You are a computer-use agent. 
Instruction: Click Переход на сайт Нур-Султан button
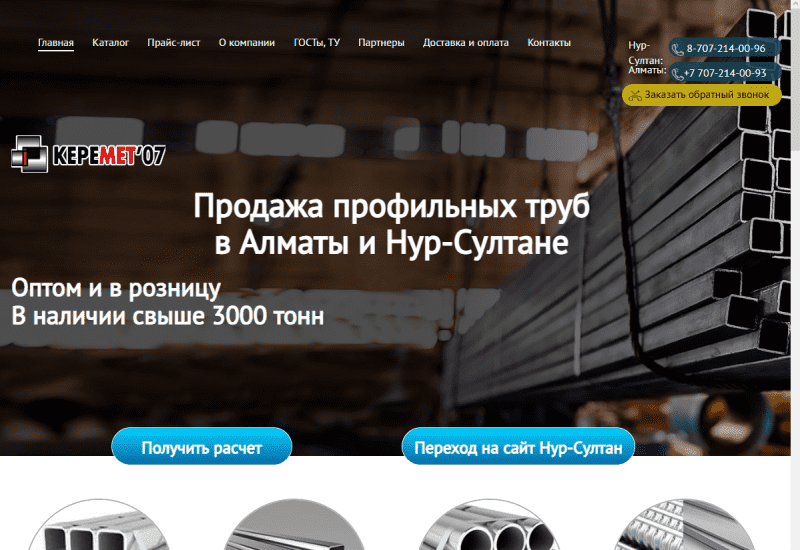coord(518,447)
